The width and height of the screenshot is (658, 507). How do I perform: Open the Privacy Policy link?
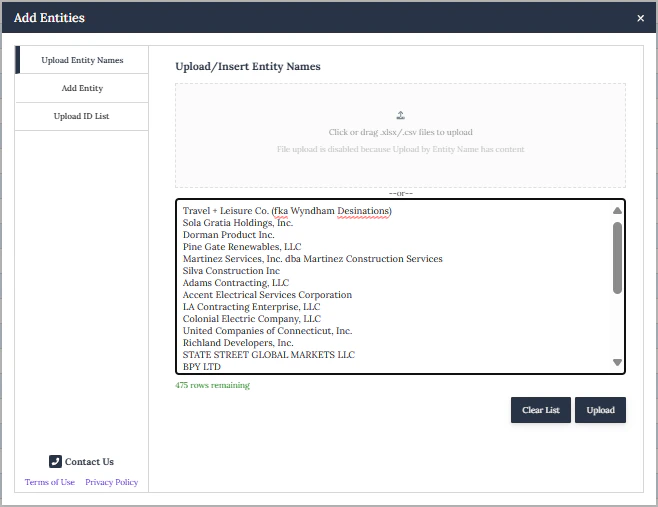[x=112, y=482]
